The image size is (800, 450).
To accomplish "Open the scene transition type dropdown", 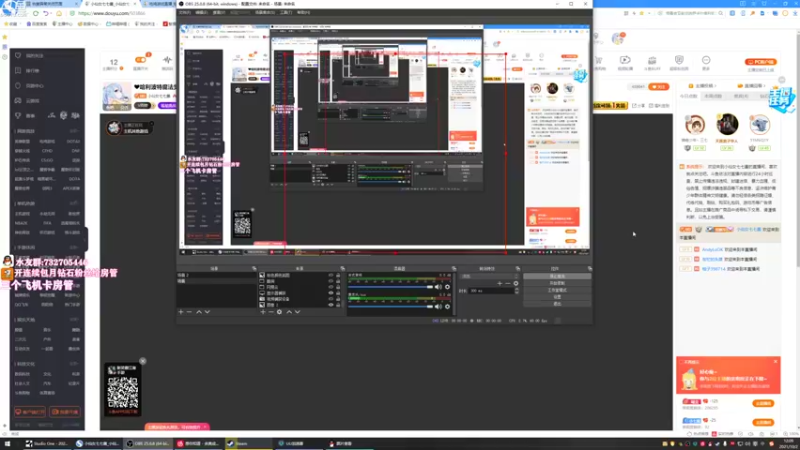I will tap(489, 276).
